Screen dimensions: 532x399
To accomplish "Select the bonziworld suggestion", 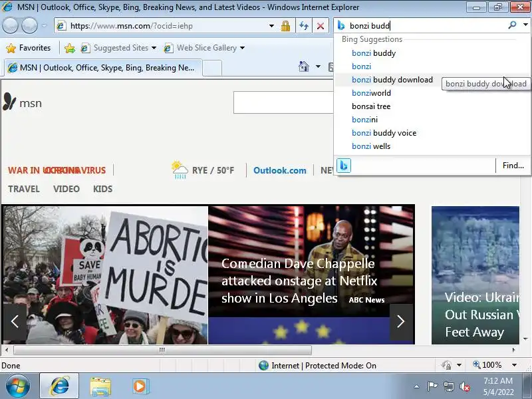I will [x=432, y=93].
